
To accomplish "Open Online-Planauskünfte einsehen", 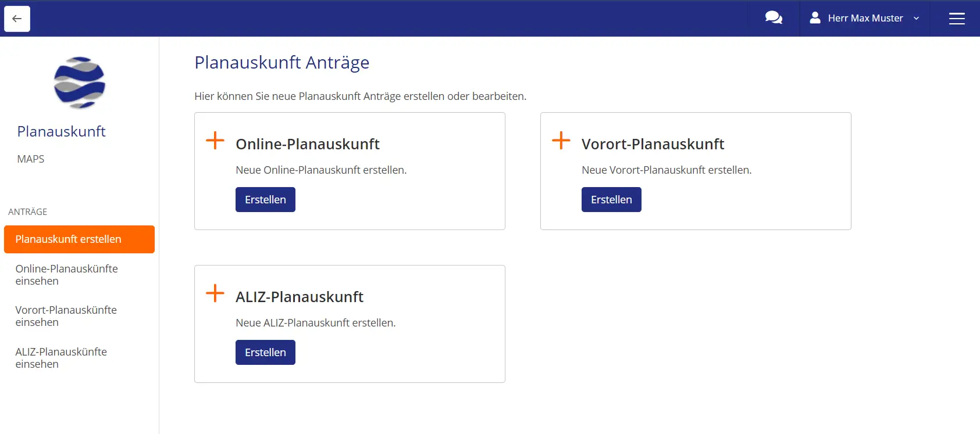I will 67,274.
